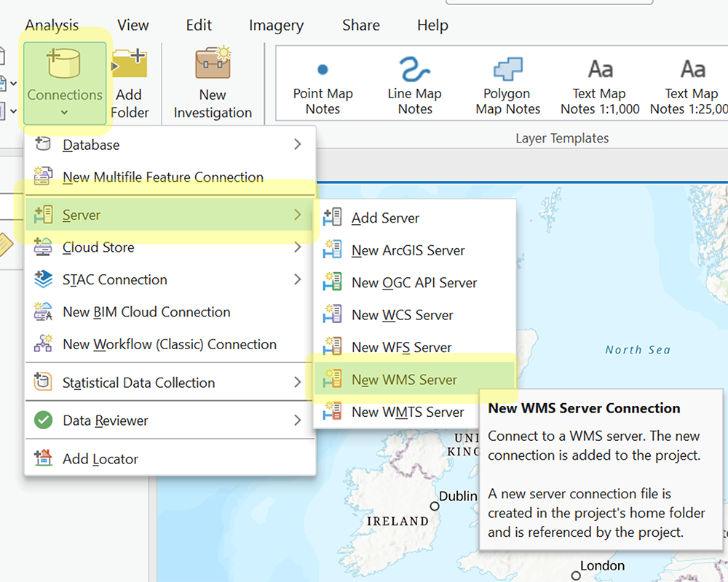Add a new folder connection
728x582 pixels.
coord(130,84)
